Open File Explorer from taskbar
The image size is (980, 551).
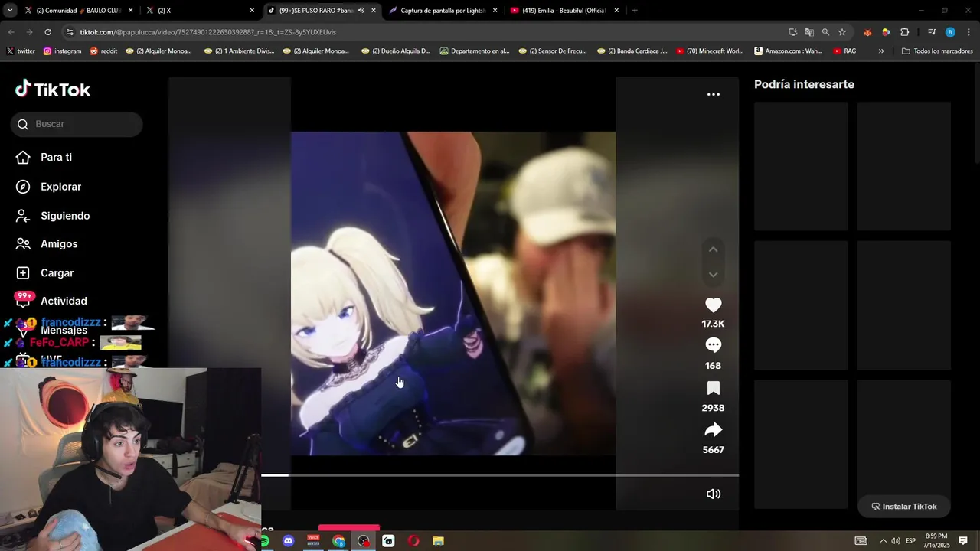pos(438,541)
